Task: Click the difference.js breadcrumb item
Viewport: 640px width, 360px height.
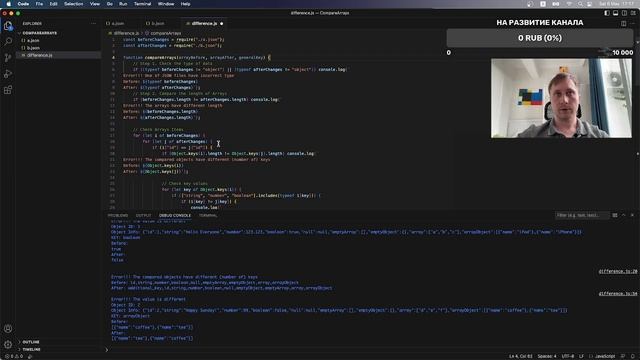Action: [x=124, y=33]
